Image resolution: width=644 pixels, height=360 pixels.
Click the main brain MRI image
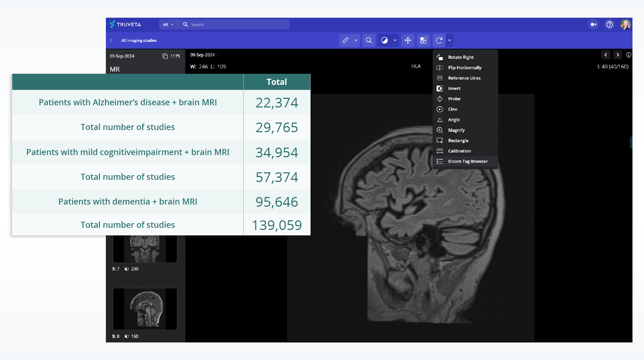pos(411,218)
